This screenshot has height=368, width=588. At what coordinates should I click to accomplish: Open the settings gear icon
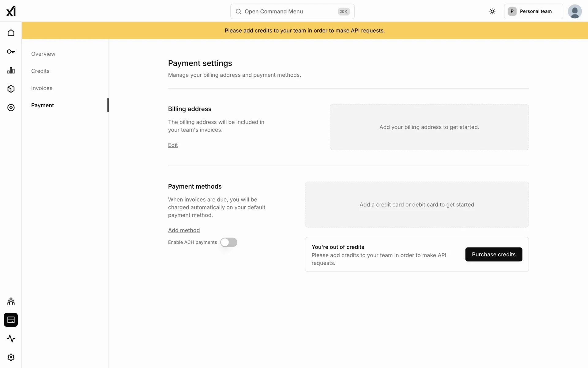point(11,357)
